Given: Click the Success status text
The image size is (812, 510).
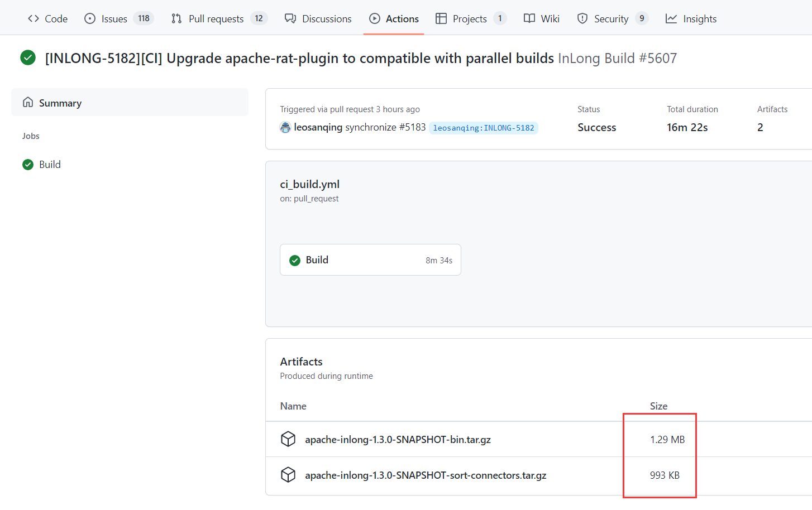Looking at the screenshot, I should click(x=596, y=127).
